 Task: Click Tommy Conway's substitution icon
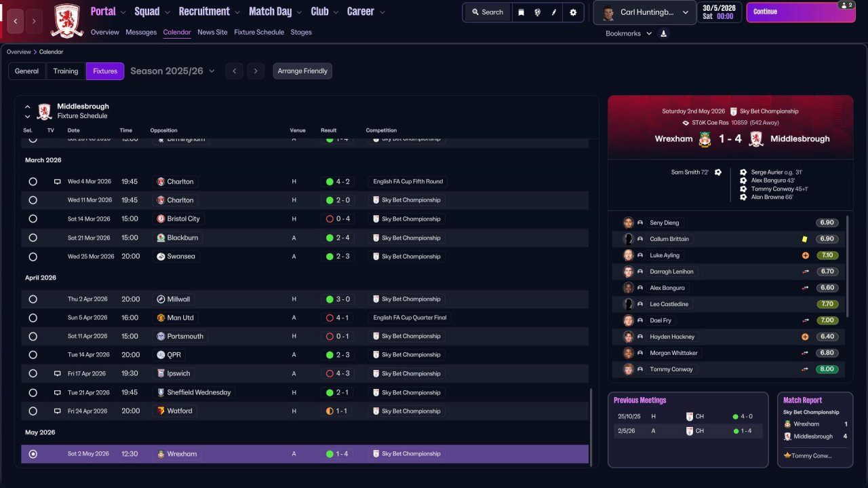click(x=806, y=369)
